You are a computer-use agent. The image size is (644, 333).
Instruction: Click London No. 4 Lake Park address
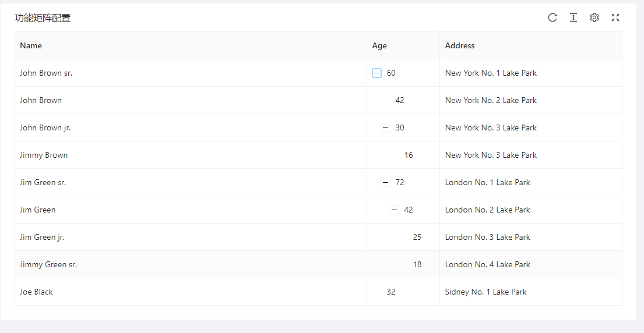pyautogui.click(x=488, y=264)
